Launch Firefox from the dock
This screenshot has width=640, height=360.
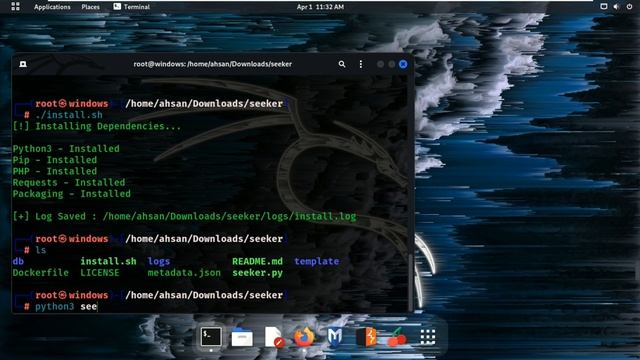click(304, 337)
